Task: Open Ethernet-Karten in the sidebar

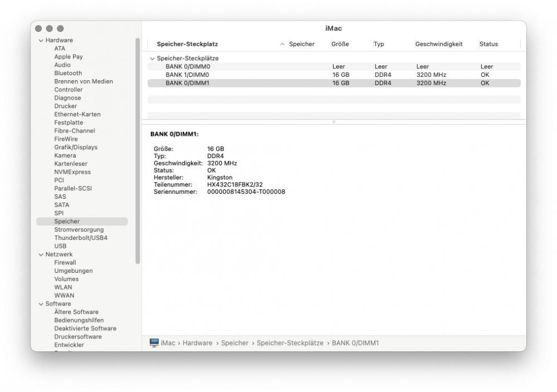Action: coord(77,114)
